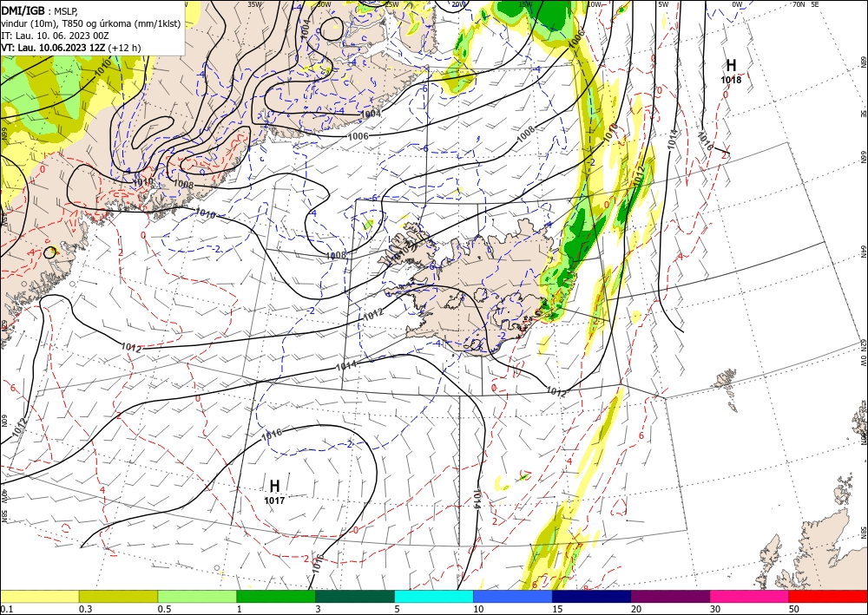This screenshot has height=615, width=868.
Task: Click the "70N" latitude label at top
Action: click(799, 4)
